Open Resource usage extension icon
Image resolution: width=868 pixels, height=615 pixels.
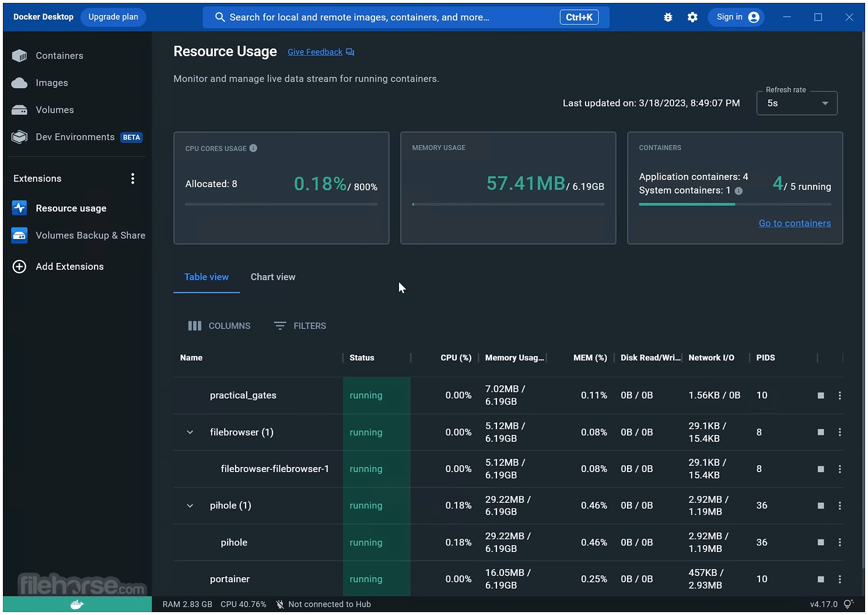coord(19,208)
